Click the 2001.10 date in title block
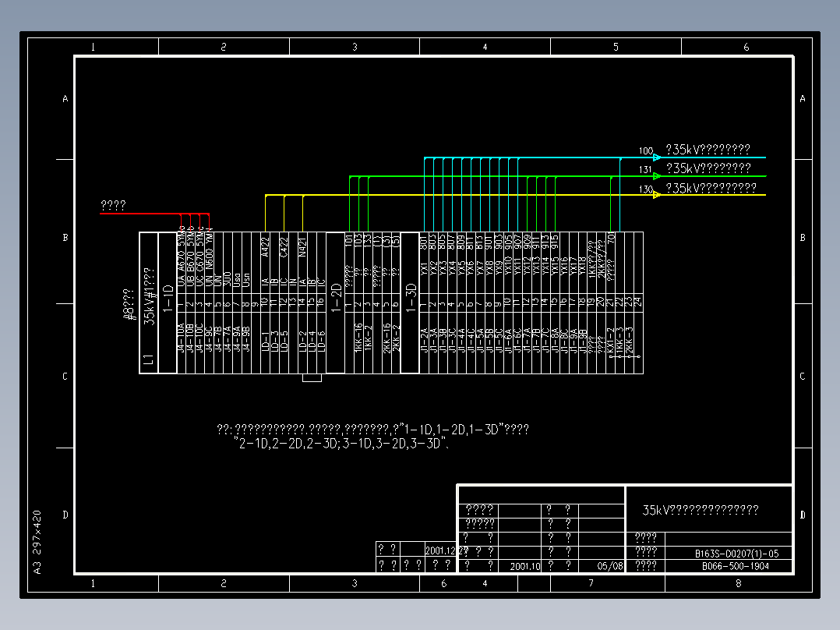Viewport: 840px width, 630px height. click(525, 566)
